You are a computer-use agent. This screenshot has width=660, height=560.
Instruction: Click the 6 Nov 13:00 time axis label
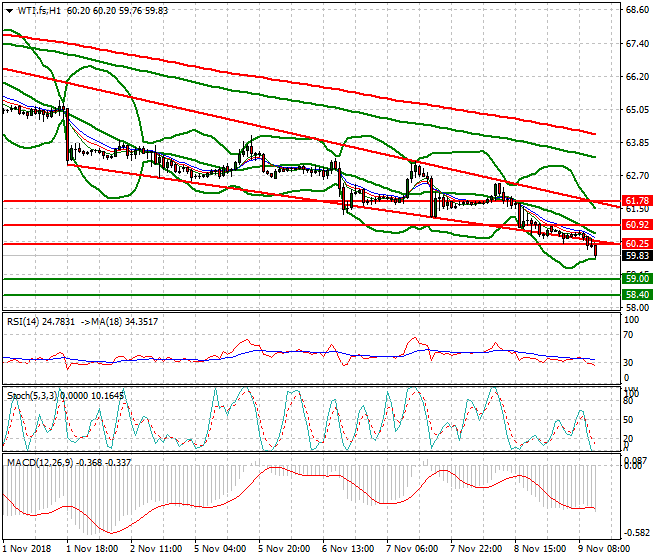tap(348, 549)
